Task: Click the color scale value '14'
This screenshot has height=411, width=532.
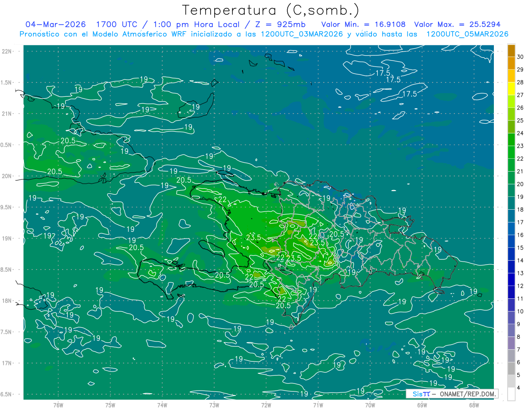Action: tap(521, 260)
